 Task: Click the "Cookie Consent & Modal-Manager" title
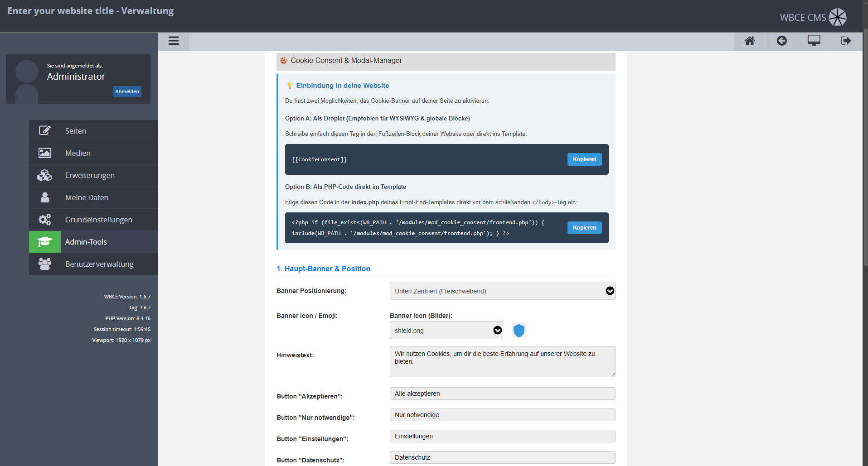[346, 61]
